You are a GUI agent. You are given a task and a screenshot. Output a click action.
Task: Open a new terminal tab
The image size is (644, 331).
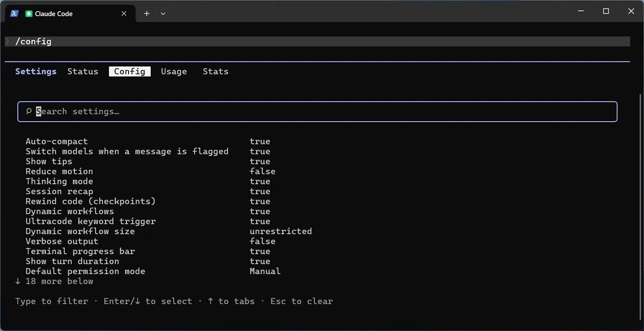click(147, 13)
